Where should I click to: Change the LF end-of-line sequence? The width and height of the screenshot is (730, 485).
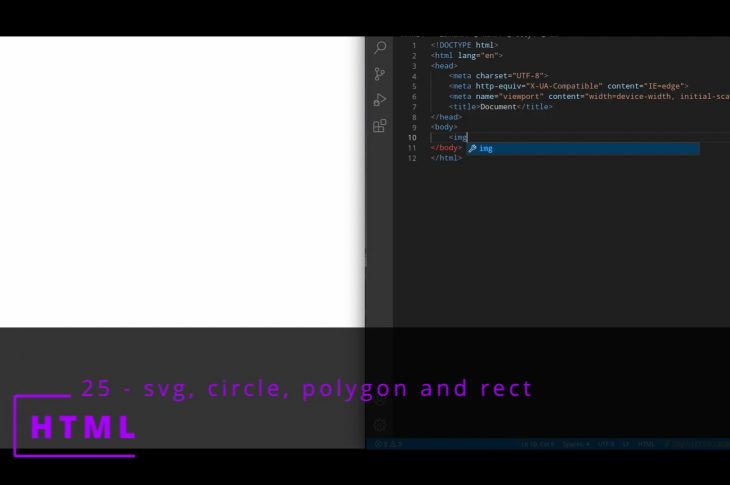[x=626, y=443]
